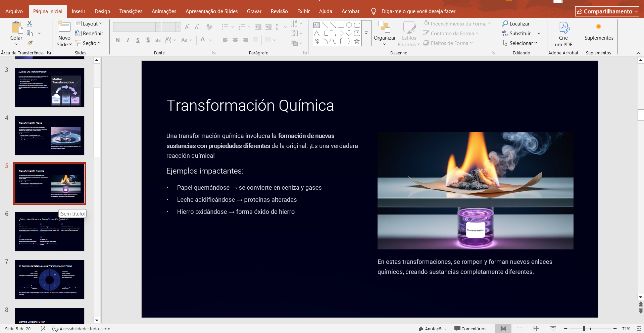
Task: Switch to reading view
Action: click(536, 329)
